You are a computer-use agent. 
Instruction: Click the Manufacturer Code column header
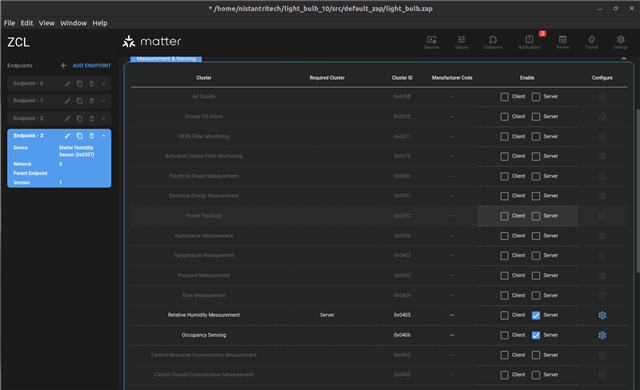pyautogui.click(x=452, y=78)
